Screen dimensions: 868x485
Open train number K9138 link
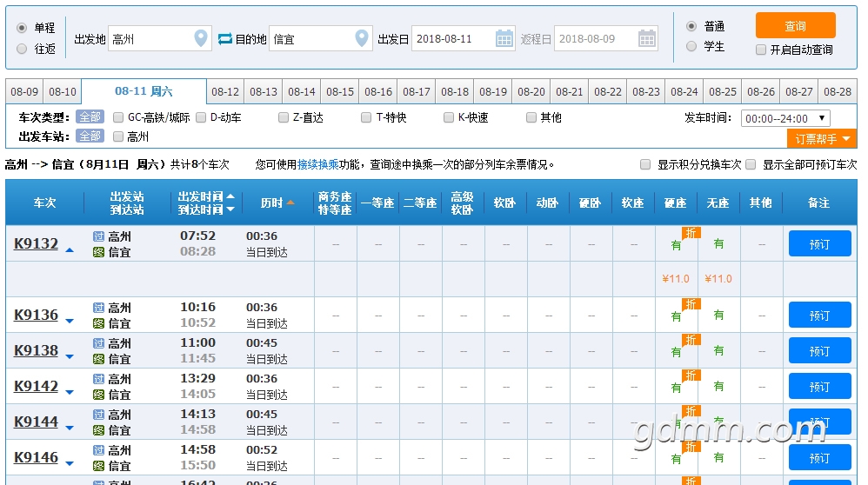pyautogui.click(x=36, y=350)
